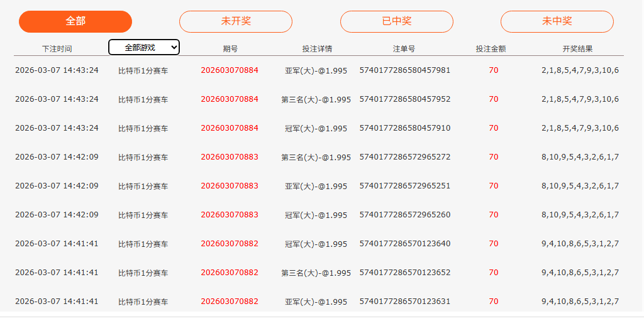Click order number 5740177286580457952
Image resolution: width=644 pixels, height=321 pixels.
405,99
